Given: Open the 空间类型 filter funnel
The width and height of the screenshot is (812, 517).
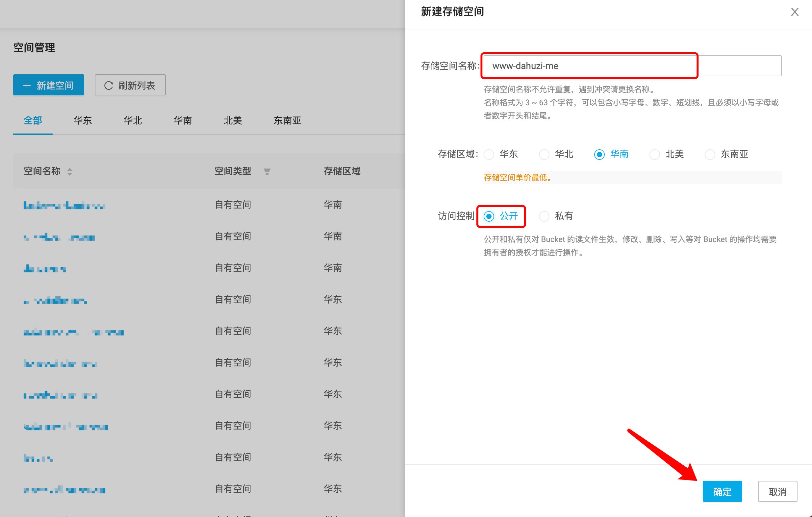Looking at the screenshot, I should click(267, 172).
